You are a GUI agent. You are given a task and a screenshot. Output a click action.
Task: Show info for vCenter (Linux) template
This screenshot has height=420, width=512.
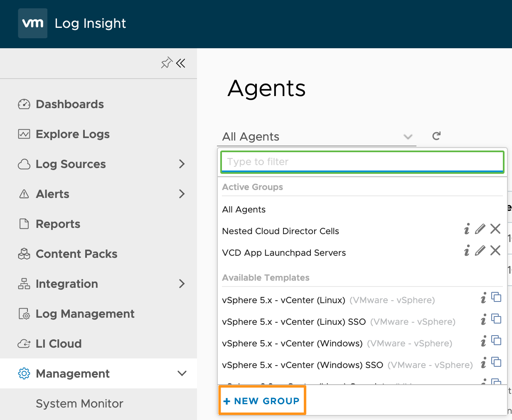pyautogui.click(x=483, y=298)
